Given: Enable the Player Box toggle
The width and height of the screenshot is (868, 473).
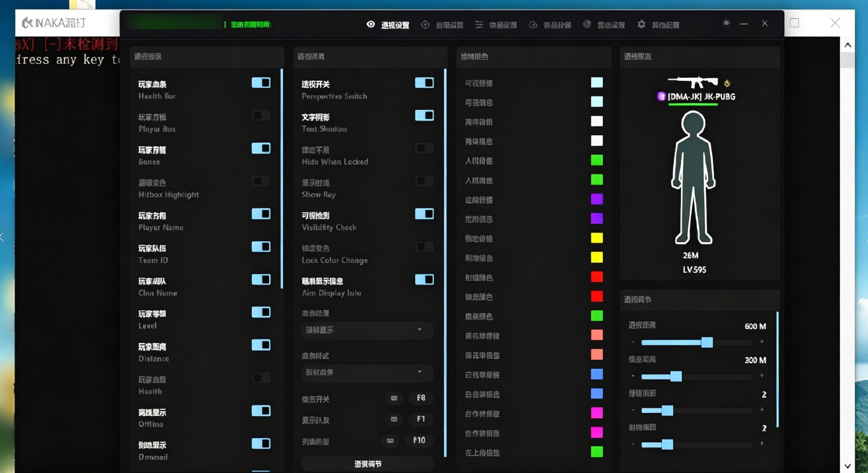Looking at the screenshot, I should coord(261,115).
